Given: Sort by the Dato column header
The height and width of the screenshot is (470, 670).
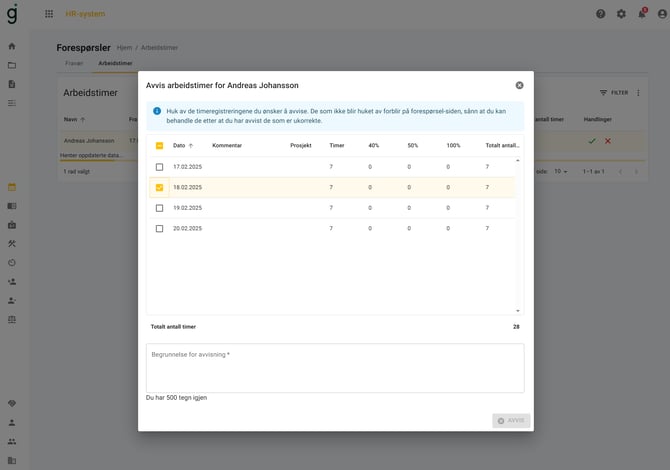Looking at the screenshot, I should pyautogui.click(x=179, y=146).
